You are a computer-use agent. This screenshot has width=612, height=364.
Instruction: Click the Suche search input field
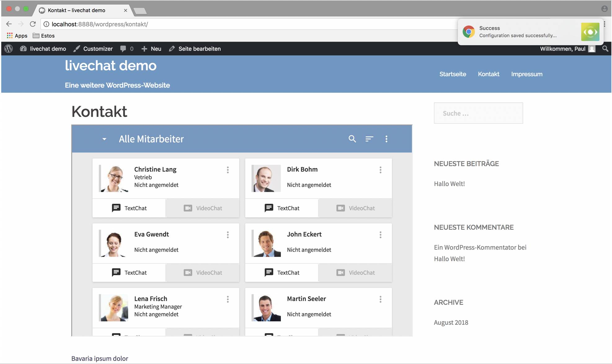pos(478,113)
